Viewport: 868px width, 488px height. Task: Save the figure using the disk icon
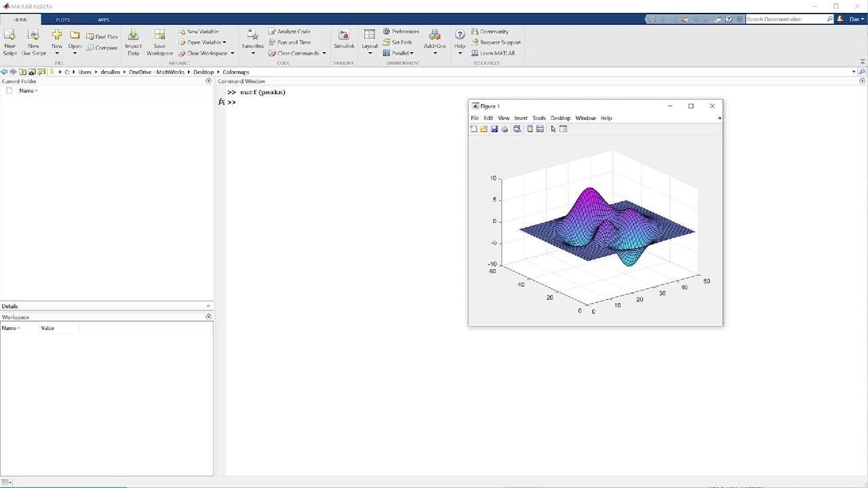point(494,129)
